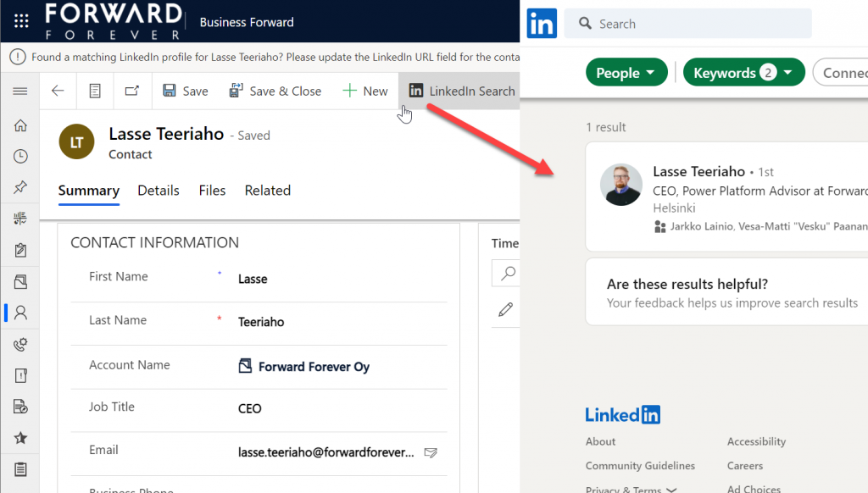The image size is (868, 493).
Task: Go back with the left arrow icon
Action: click(x=58, y=91)
